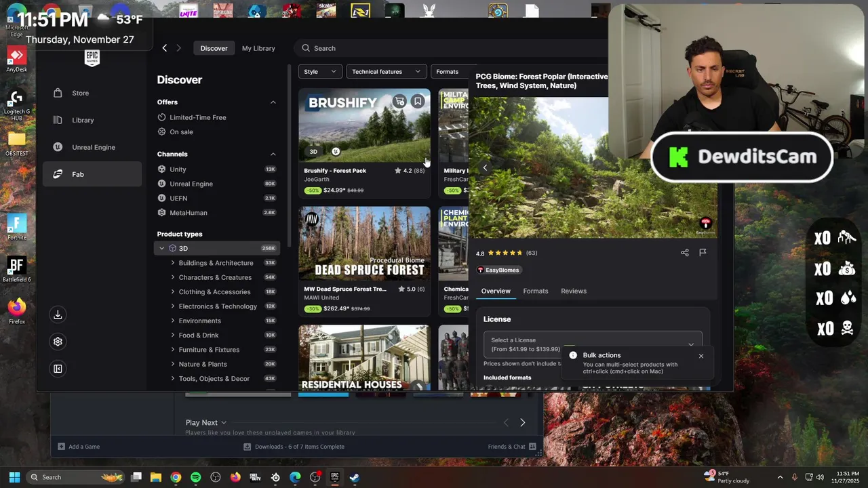868x488 pixels.
Task: Open the AnyDesk desktop shortcut
Action: coord(17,60)
